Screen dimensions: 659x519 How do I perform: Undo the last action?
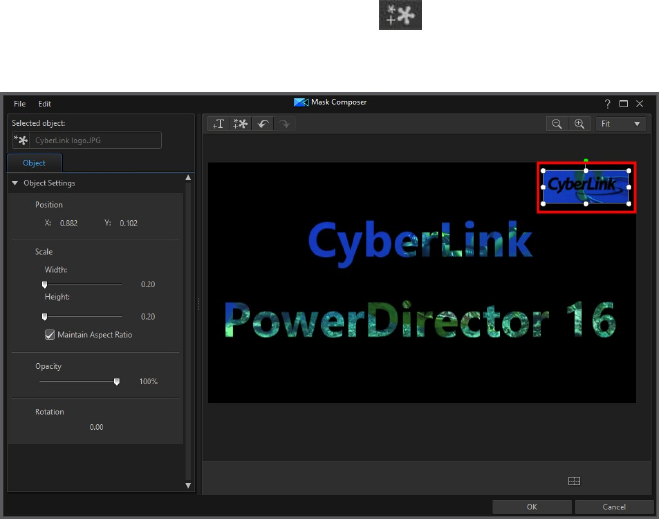pyautogui.click(x=263, y=124)
